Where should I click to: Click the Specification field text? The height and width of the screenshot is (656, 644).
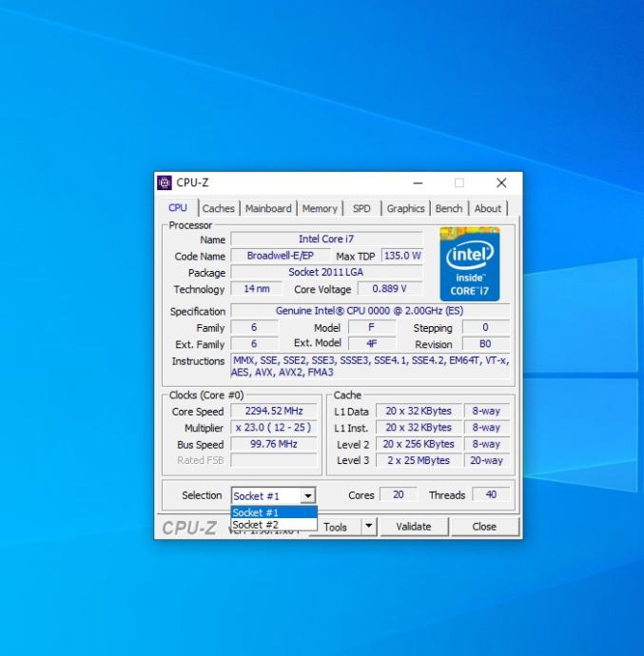(370, 311)
